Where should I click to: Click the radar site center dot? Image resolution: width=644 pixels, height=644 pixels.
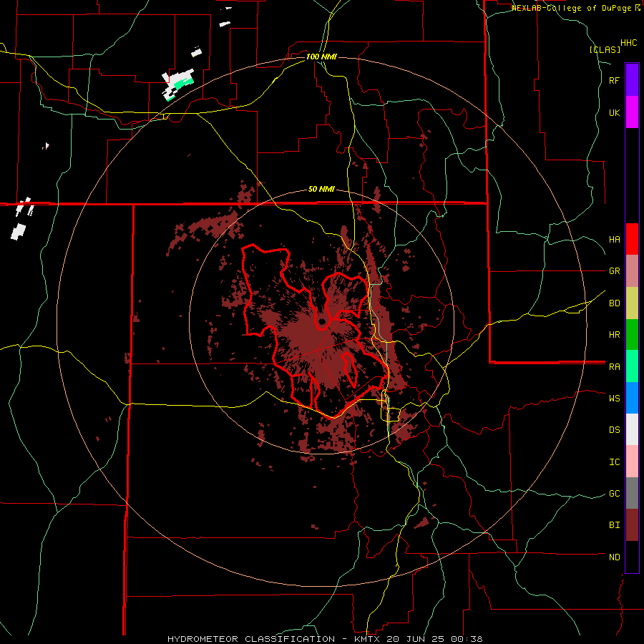[x=322, y=321]
